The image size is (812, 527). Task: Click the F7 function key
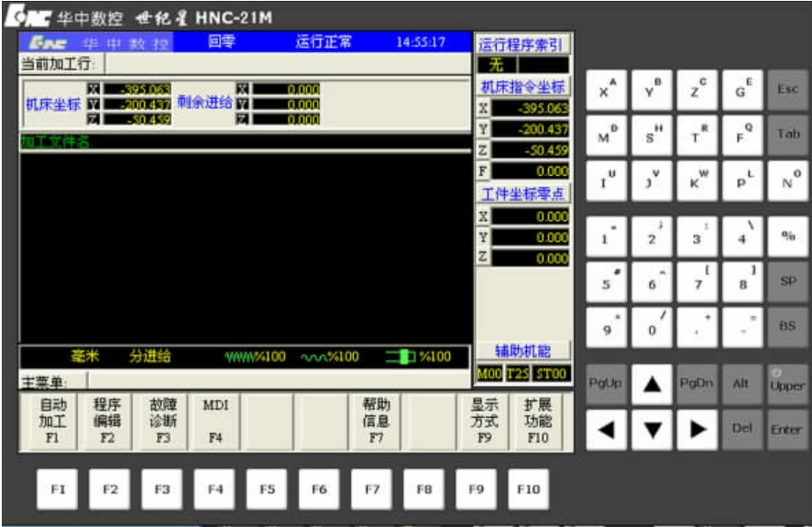(x=371, y=489)
